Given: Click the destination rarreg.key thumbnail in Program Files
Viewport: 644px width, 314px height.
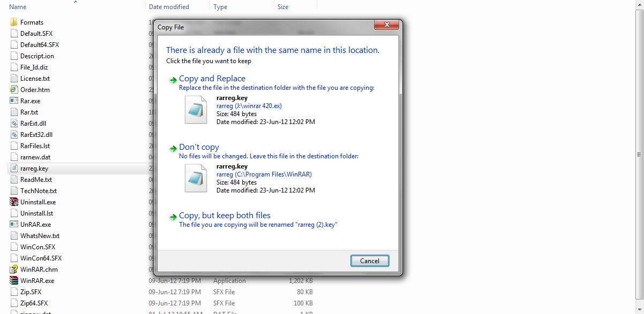Looking at the screenshot, I should (196, 179).
